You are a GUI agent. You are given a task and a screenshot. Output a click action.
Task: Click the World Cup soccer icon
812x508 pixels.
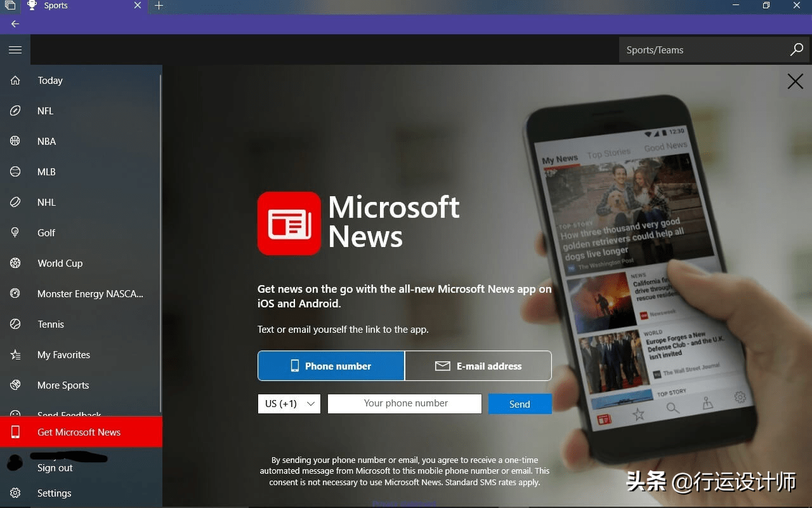tap(15, 264)
